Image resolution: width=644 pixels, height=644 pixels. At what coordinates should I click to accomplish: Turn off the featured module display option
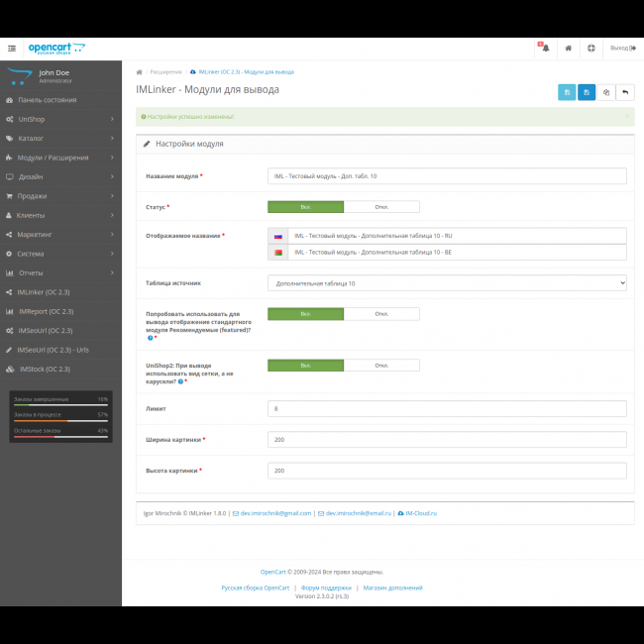pos(381,314)
